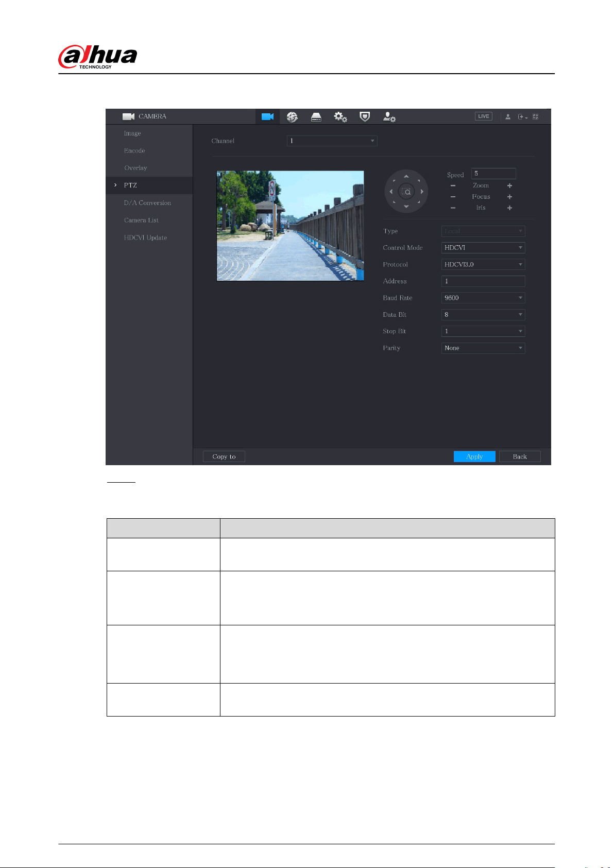Click the Address input field
This screenshot has width=614, height=868.
click(x=483, y=281)
